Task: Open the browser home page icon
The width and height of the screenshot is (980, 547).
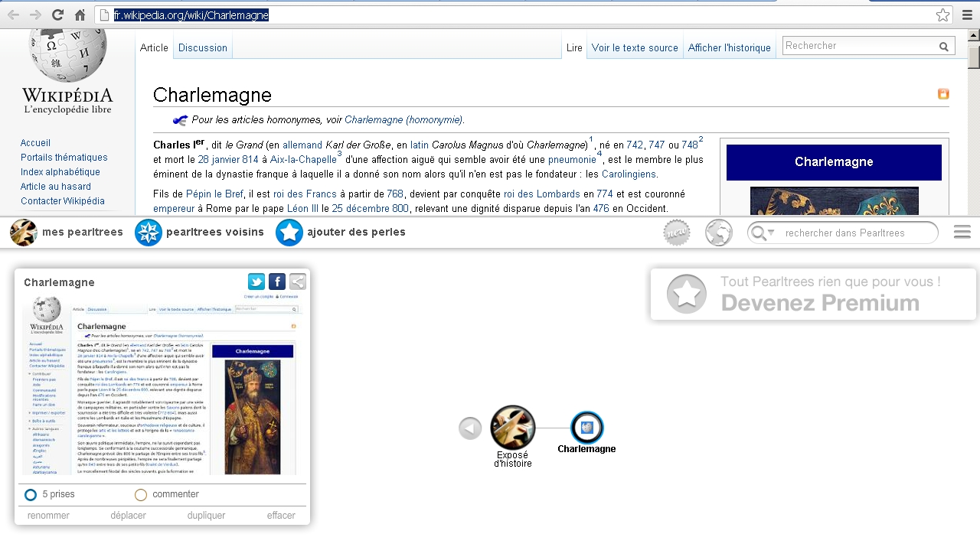Action: point(80,15)
